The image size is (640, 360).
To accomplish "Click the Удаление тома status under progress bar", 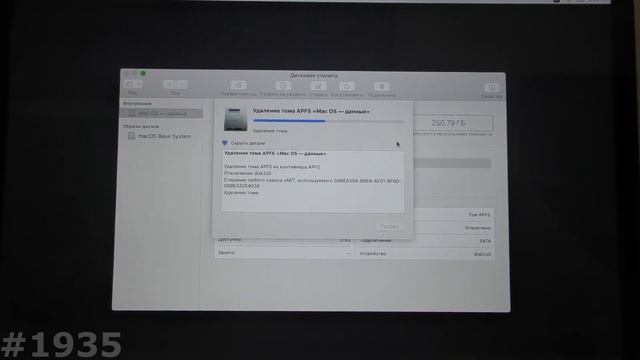I will tap(270, 131).
